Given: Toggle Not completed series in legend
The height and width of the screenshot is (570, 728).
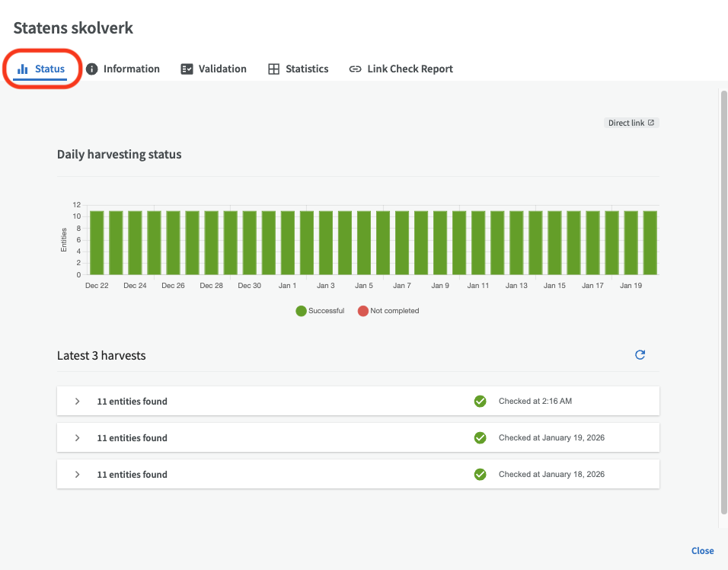Looking at the screenshot, I should pos(388,311).
